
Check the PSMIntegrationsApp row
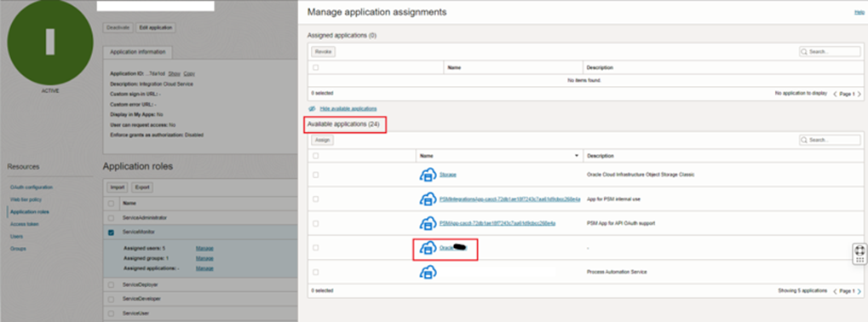(315, 199)
